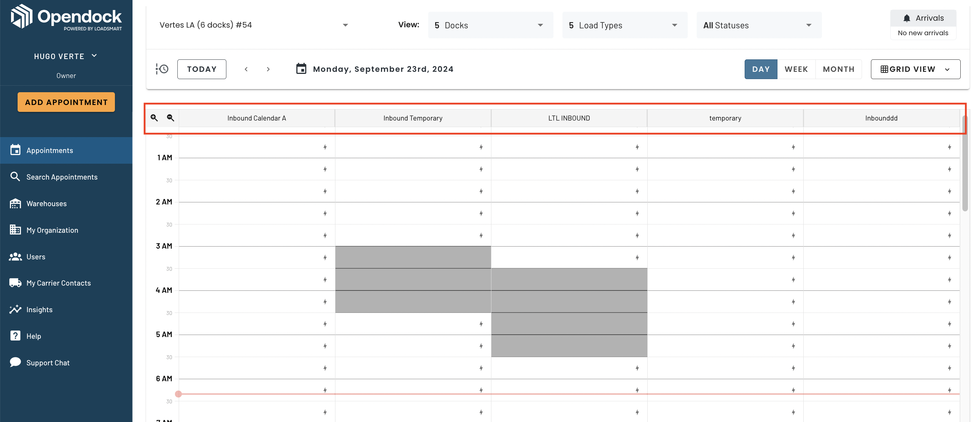Click the Users people icon
980x422 pixels.
pos(15,256)
